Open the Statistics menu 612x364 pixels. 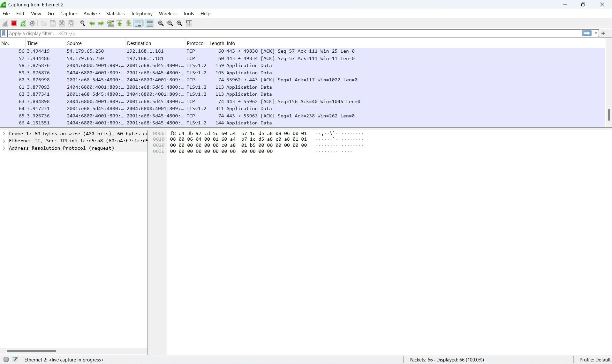[115, 13]
